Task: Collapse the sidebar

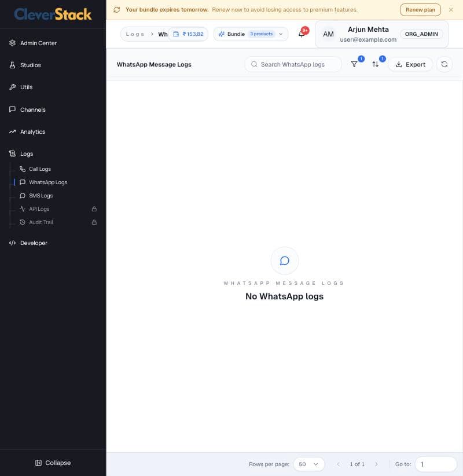Action: (x=53, y=463)
